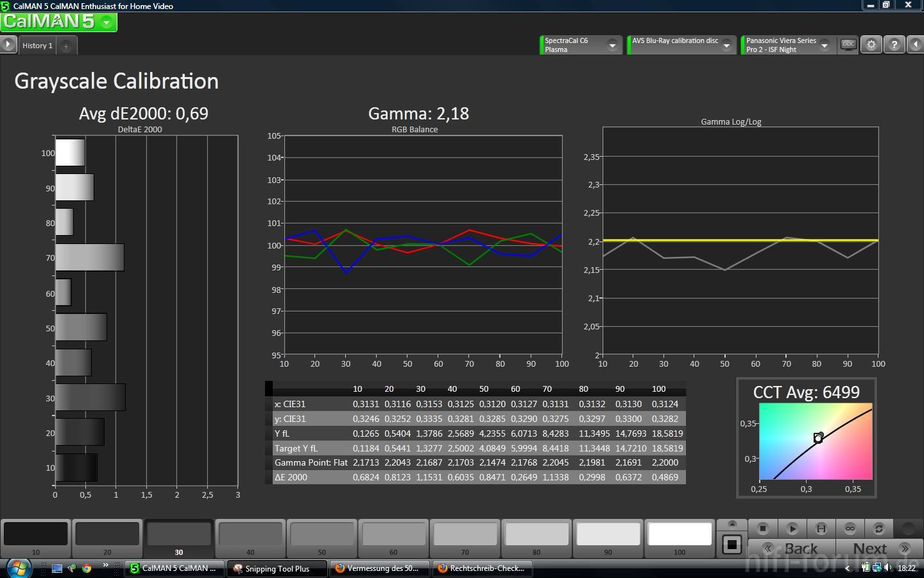
Task: Click the DDC display control icon
Action: (848, 45)
